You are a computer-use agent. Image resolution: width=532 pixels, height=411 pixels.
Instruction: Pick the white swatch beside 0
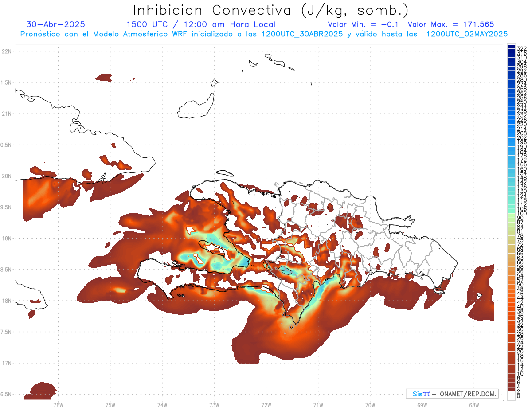511,396
